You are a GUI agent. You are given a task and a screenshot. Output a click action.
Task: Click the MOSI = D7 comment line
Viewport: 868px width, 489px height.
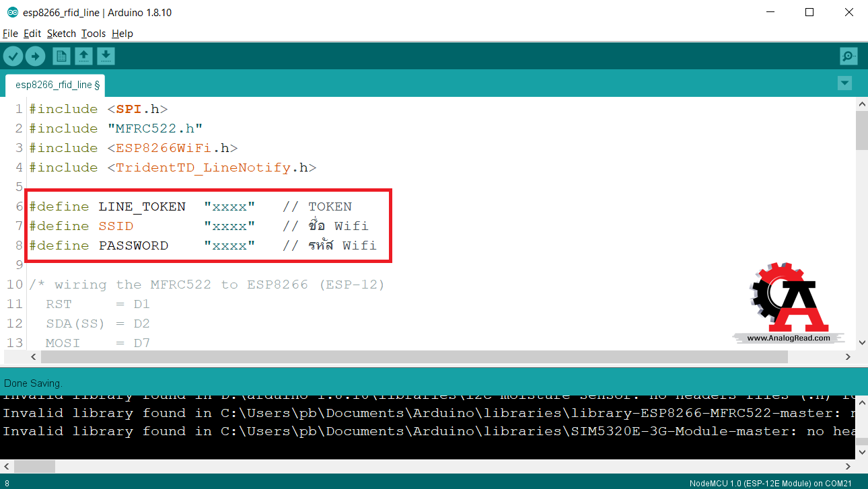pyautogui.click(x=98, y=343)
